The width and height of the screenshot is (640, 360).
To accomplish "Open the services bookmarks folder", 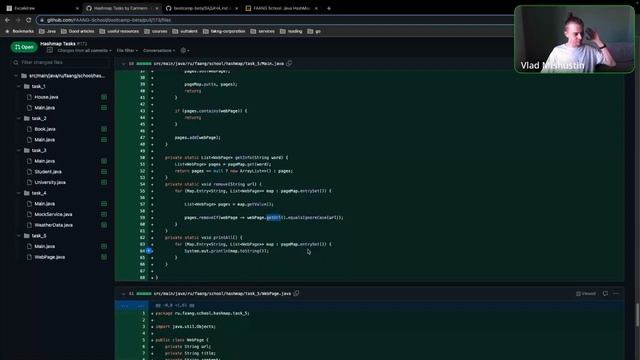I will coord(262,31).
